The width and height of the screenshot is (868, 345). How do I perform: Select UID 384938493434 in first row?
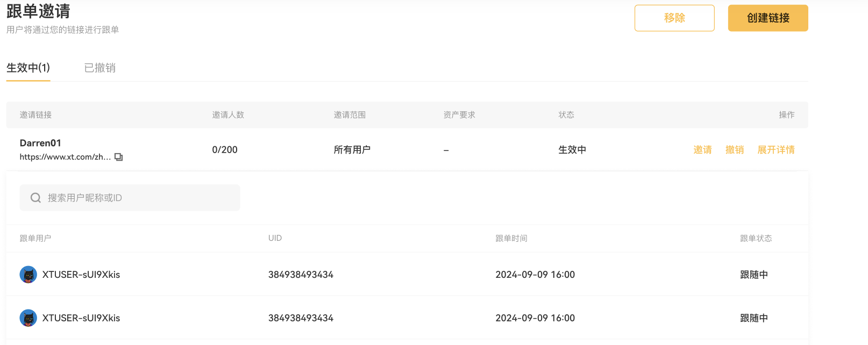point(301,275)
